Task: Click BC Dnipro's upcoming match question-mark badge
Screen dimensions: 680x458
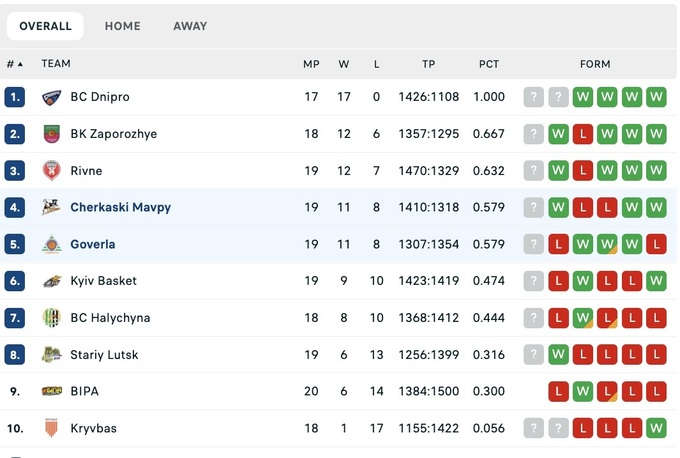Action: click(534, 97)
